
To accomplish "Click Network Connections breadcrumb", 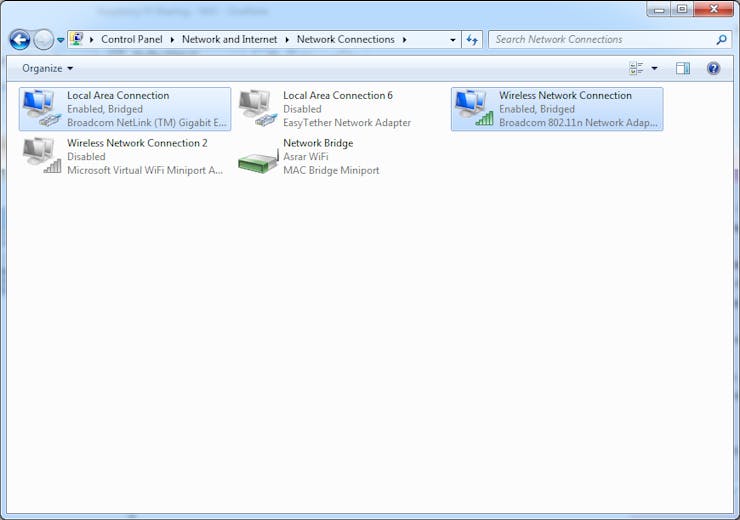I will (345, 40).
